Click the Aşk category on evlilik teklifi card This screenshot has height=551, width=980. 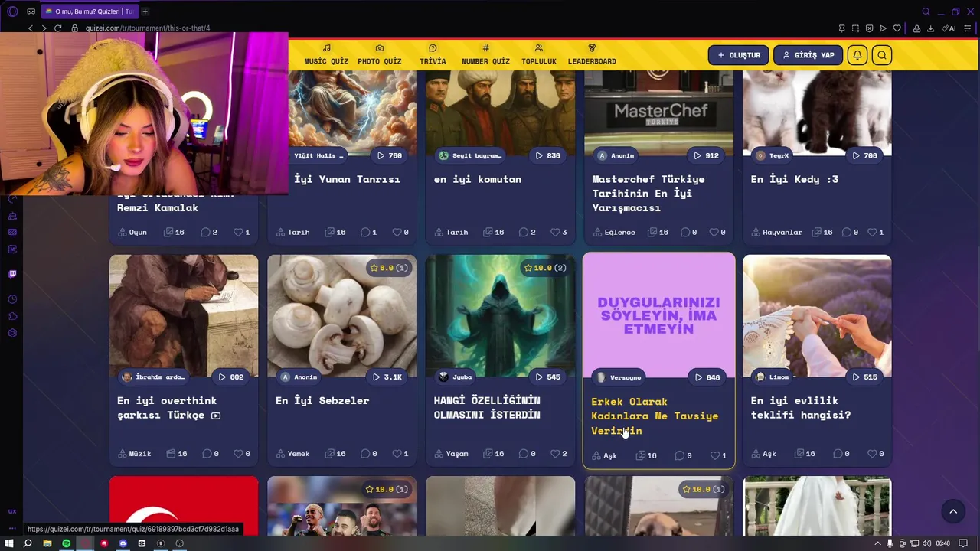pos(764,454)
